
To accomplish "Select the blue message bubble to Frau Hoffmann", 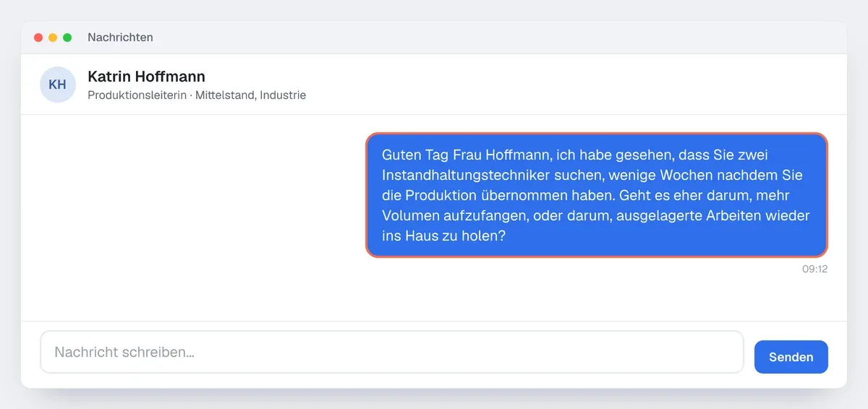I will (597, 195).
